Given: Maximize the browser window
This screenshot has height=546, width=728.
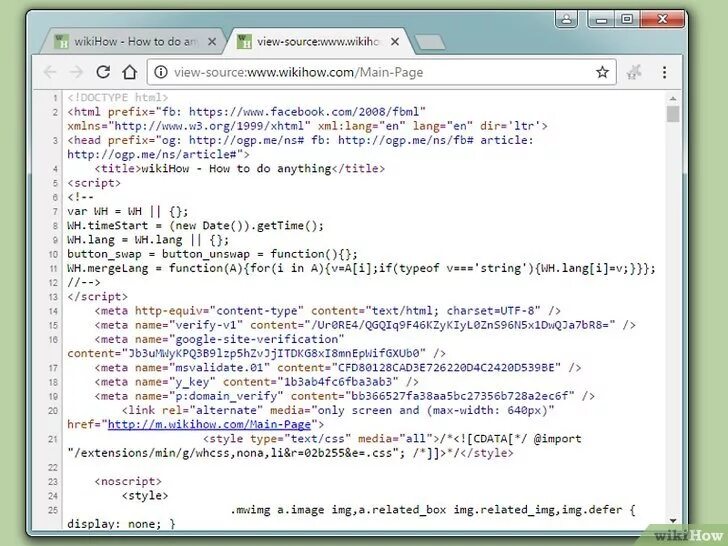Looking at the screenshot, I should (x=627, y=20).
